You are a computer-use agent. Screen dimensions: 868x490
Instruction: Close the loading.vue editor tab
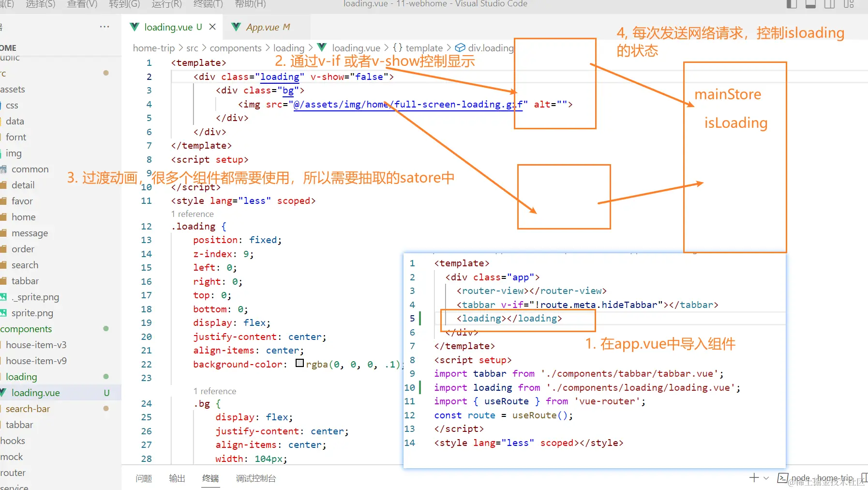212,27
